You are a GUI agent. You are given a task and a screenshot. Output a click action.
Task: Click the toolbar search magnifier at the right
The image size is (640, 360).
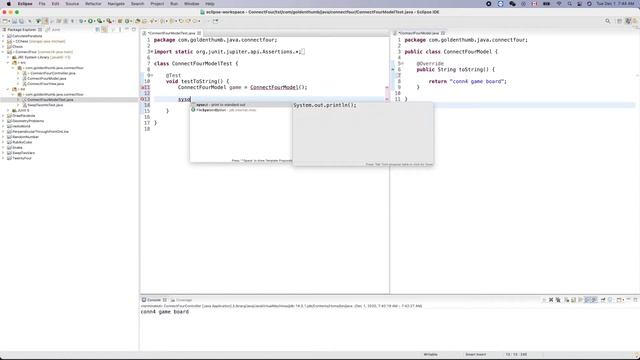click(x=608, y=21)
